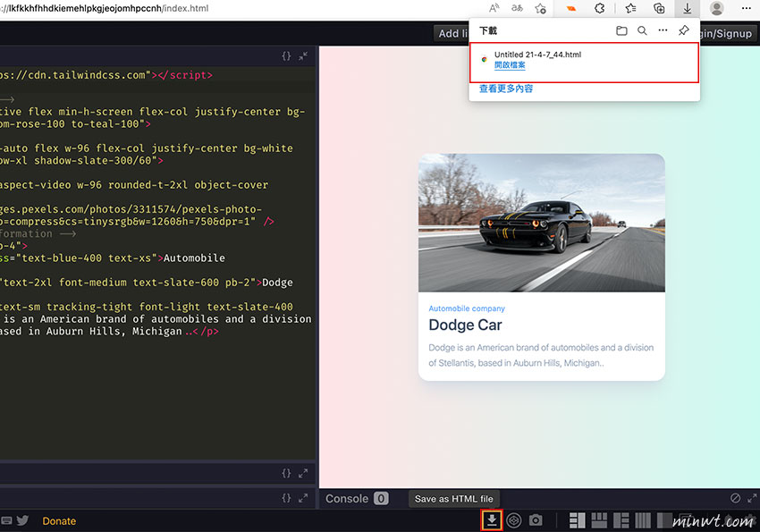Click the Automobile company label in preview
Viewport: 760px width, 532px height.
(467, 308)
